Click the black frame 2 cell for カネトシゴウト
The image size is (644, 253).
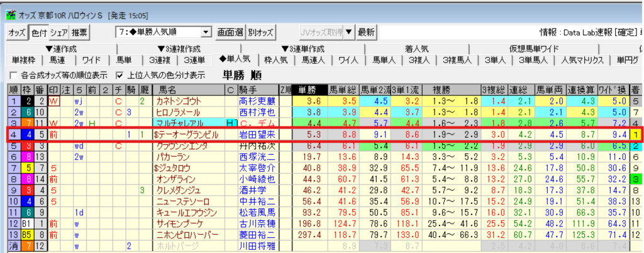click(x=28, y=101)
